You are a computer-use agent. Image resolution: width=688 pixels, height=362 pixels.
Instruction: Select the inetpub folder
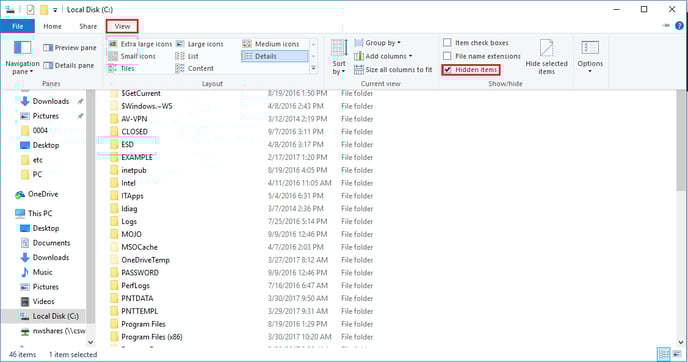click(x=133, y=170)
